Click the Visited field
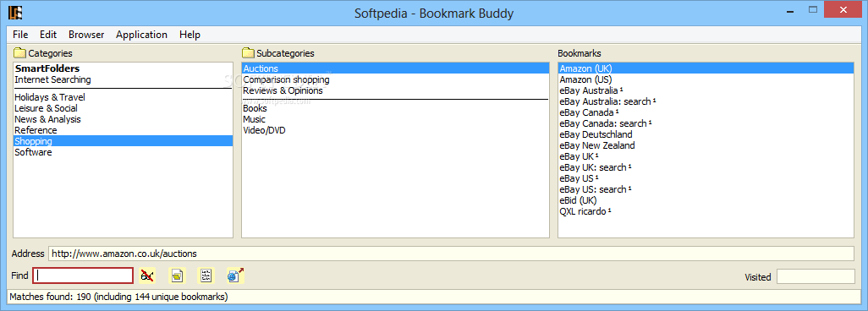 tap(816, 276)
